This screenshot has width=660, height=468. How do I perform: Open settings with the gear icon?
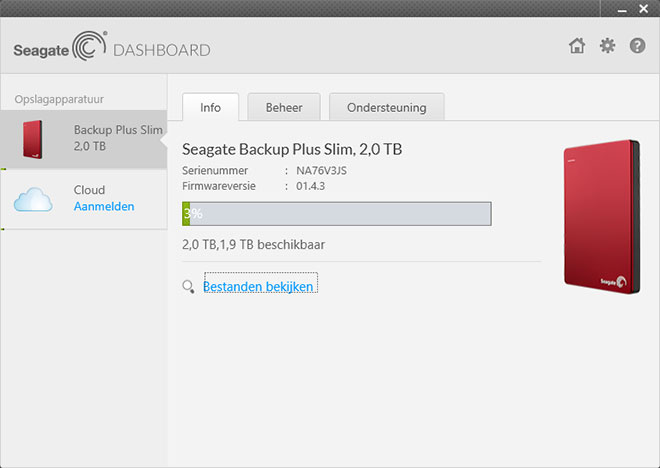click(607, 46)
